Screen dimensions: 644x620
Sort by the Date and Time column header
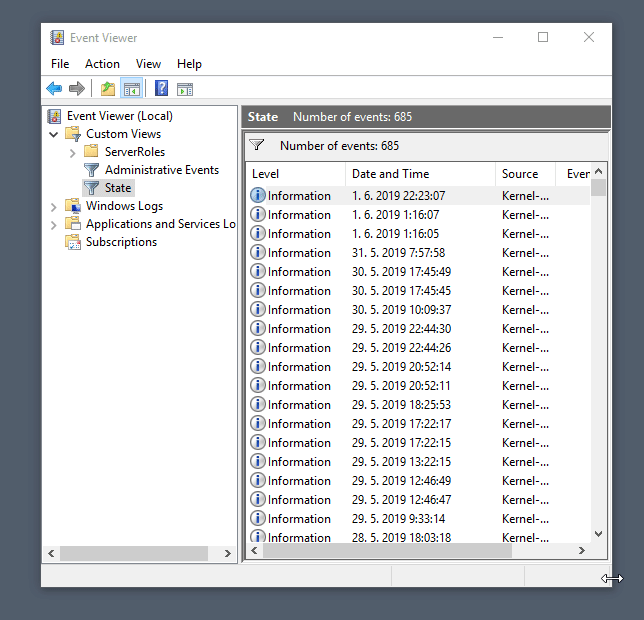coord(421,174)
